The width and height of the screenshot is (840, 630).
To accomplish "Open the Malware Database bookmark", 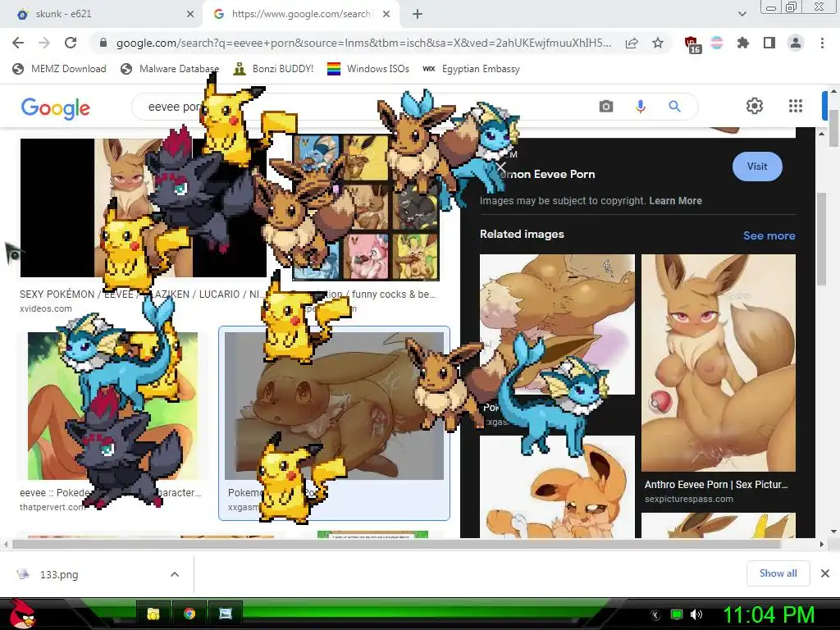I will pos(170,69).
